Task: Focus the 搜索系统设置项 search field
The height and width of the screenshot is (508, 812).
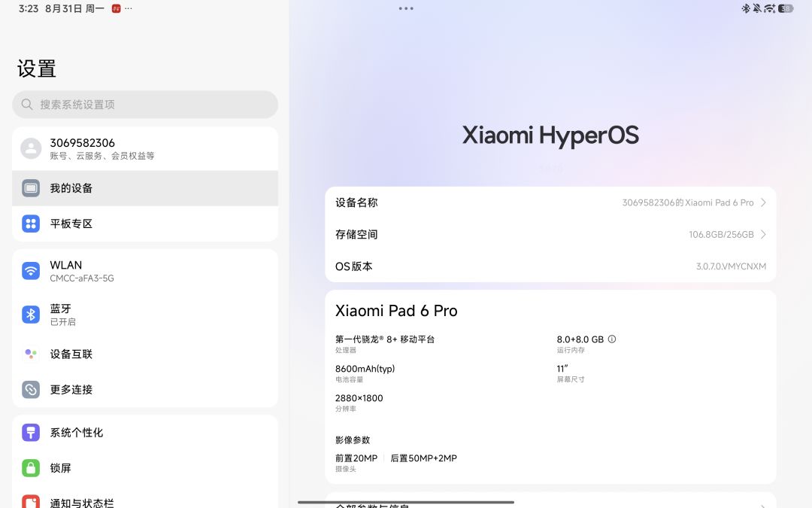Action: point(145,104)
